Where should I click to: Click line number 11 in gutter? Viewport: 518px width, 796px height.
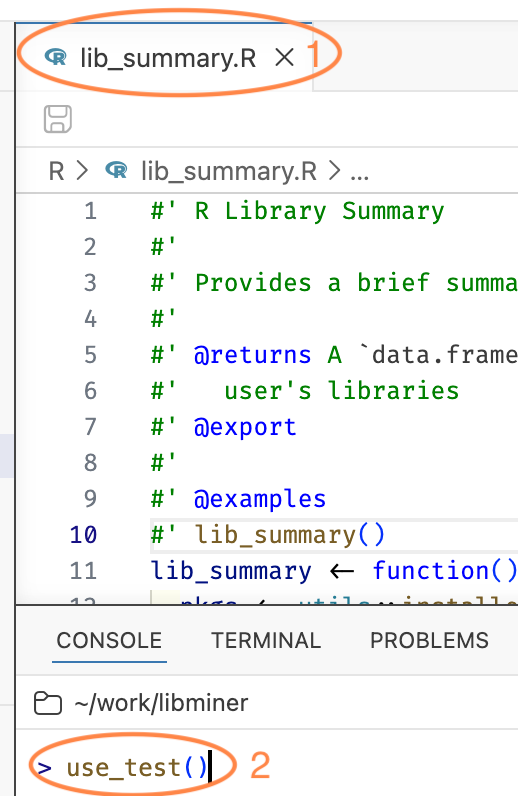[83, 571]
